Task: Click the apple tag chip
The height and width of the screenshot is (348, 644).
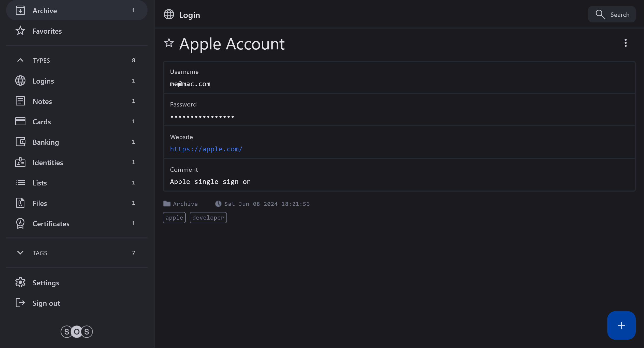Action: [174, 218]
